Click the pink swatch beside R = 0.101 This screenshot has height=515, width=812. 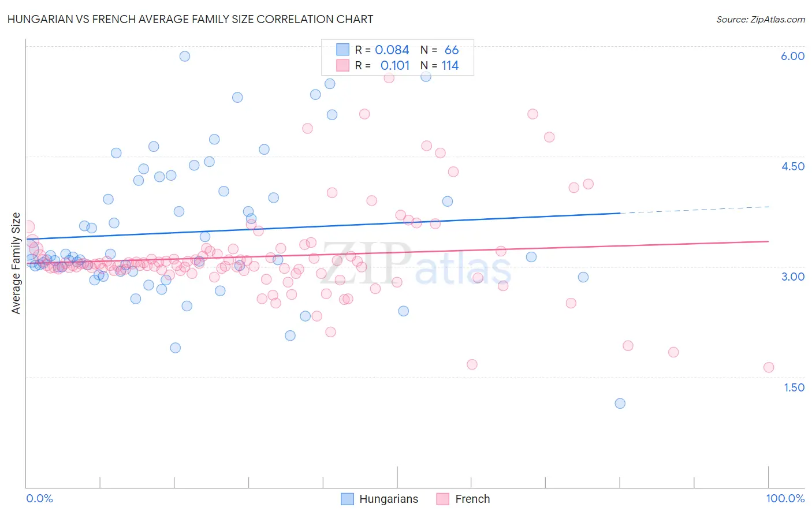coord(343,65)
